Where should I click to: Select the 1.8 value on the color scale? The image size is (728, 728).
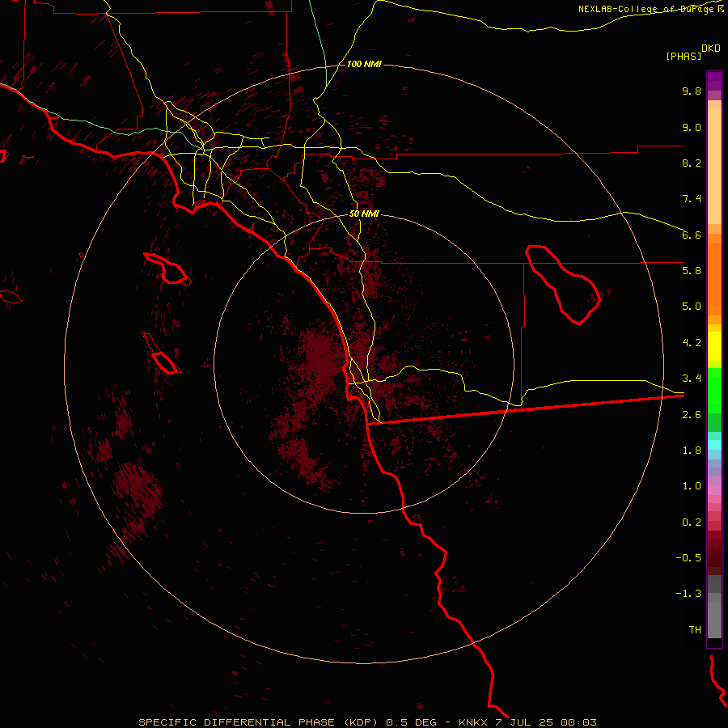click(x=692, y=451)
